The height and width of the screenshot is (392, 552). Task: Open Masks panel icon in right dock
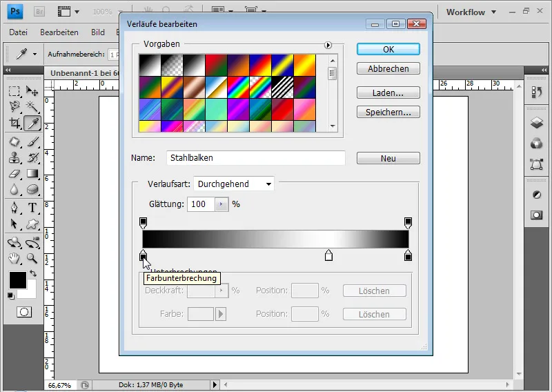point(537,215)
